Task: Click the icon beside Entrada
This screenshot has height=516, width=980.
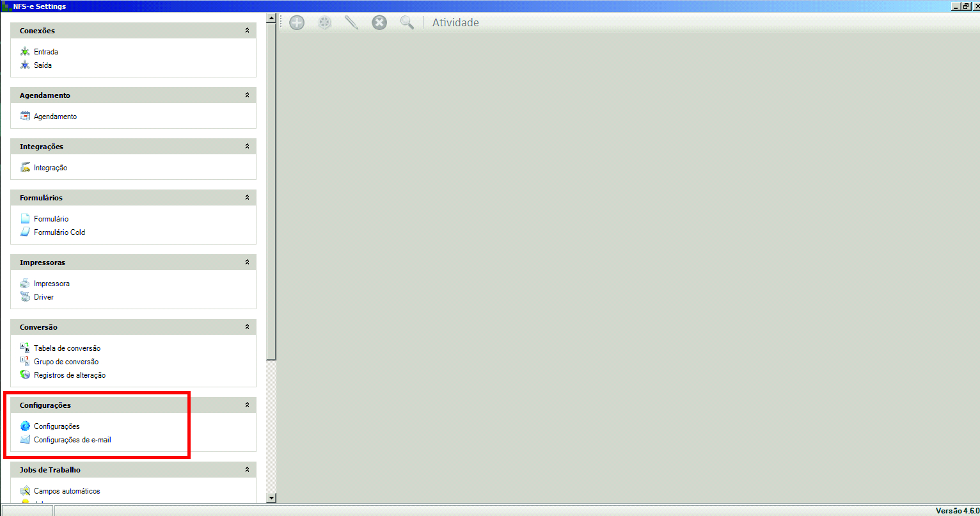Action: (25, 52)
